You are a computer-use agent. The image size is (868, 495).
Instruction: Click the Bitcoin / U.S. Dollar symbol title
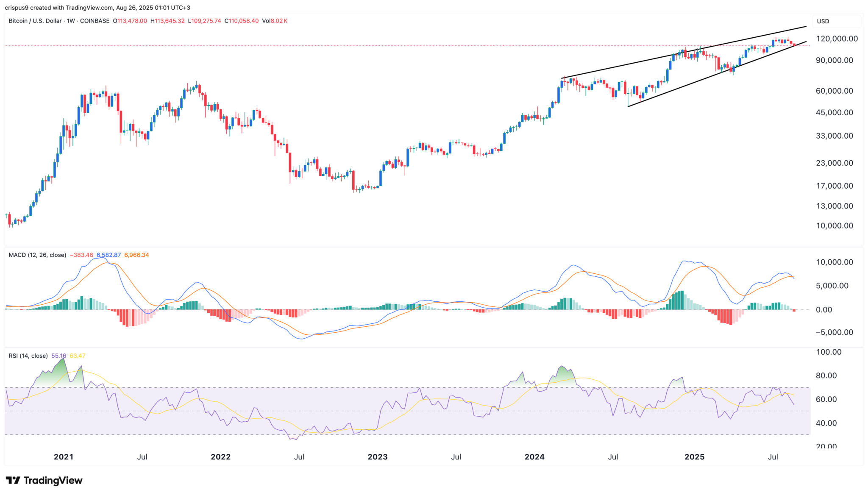pos(35,21)
